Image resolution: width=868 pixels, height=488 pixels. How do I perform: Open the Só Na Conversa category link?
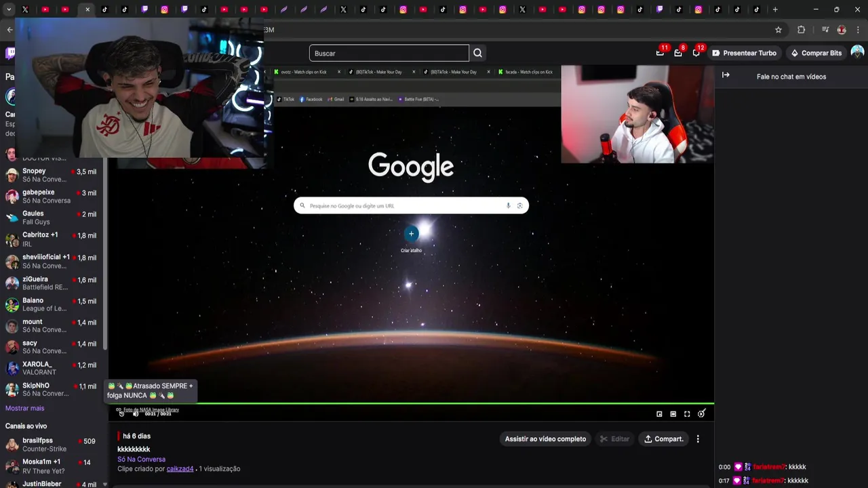point(141,459)
